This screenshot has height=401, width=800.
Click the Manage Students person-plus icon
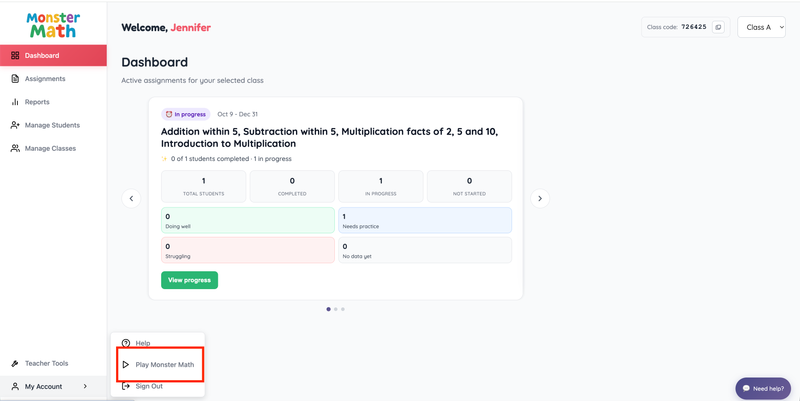pos(15,125)
